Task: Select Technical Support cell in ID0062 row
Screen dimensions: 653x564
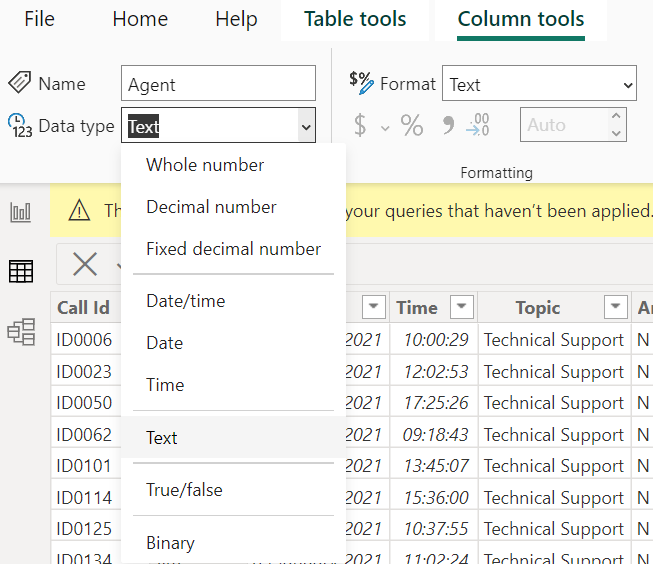Action: [553, 434]
